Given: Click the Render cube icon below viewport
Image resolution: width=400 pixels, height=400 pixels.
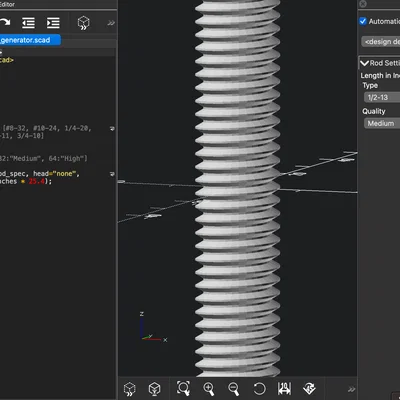Looking at the screenshot, I should pyautogui.click(x=154, y=389).
